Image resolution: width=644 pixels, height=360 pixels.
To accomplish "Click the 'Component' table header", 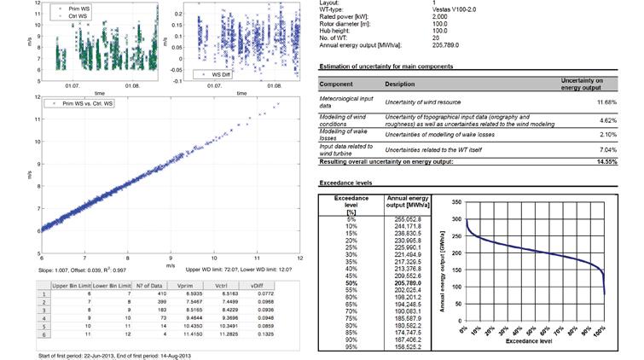I will (x=336, y=84).
